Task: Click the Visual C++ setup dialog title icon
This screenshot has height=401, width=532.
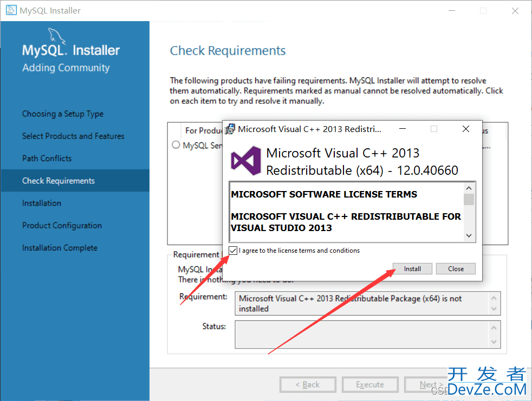Action: 230,129
